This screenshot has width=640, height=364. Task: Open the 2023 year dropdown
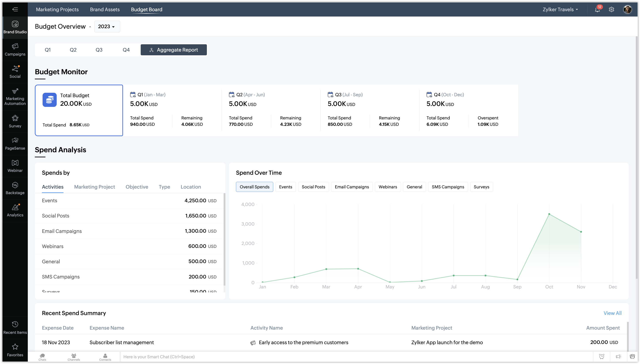[107, 26]
